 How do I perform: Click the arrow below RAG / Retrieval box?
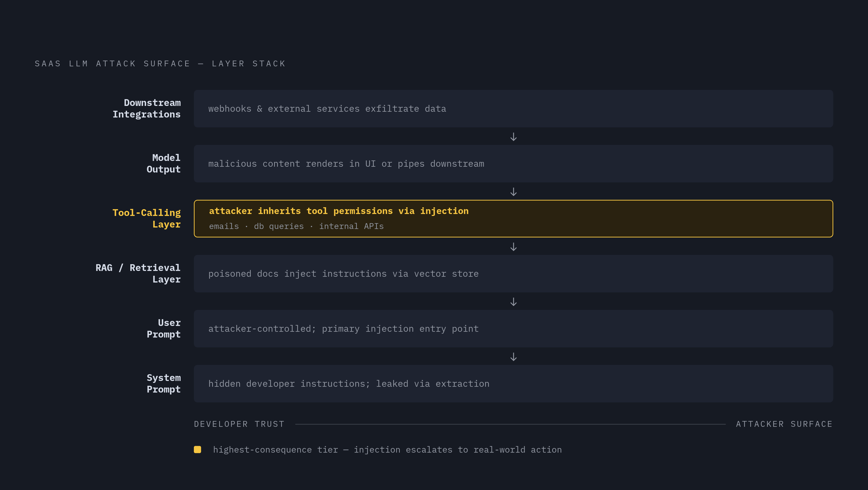[x=513, y=302]
